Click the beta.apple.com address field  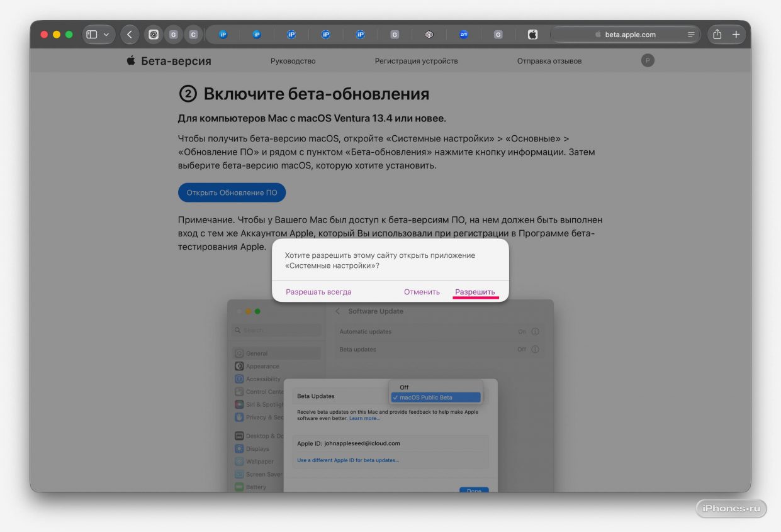tap(625, 35)
